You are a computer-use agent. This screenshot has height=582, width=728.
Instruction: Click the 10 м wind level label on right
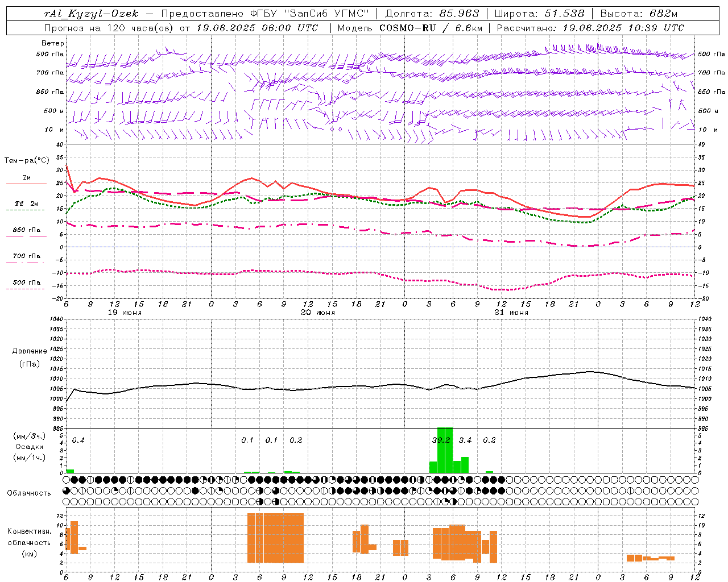tap(708, 130)
